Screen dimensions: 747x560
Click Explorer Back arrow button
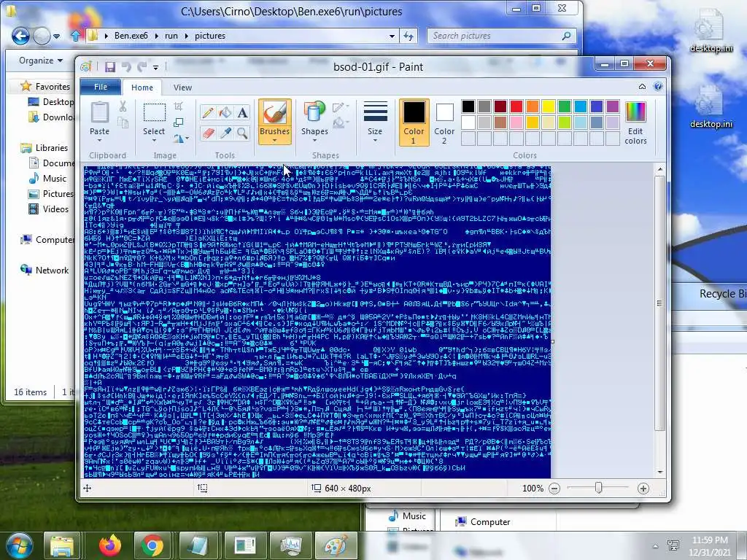(20, 36)
